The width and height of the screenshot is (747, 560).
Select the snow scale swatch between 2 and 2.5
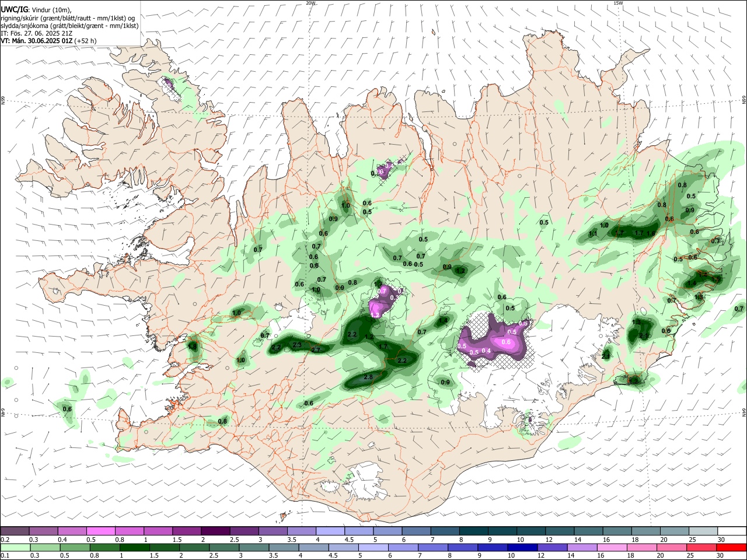[x=215, y=531]
